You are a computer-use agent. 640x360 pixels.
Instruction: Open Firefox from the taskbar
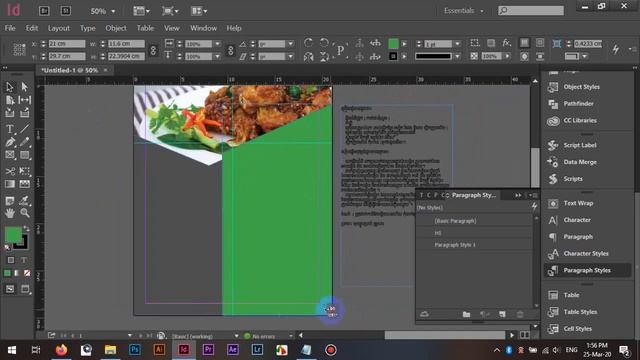(62, 350)
